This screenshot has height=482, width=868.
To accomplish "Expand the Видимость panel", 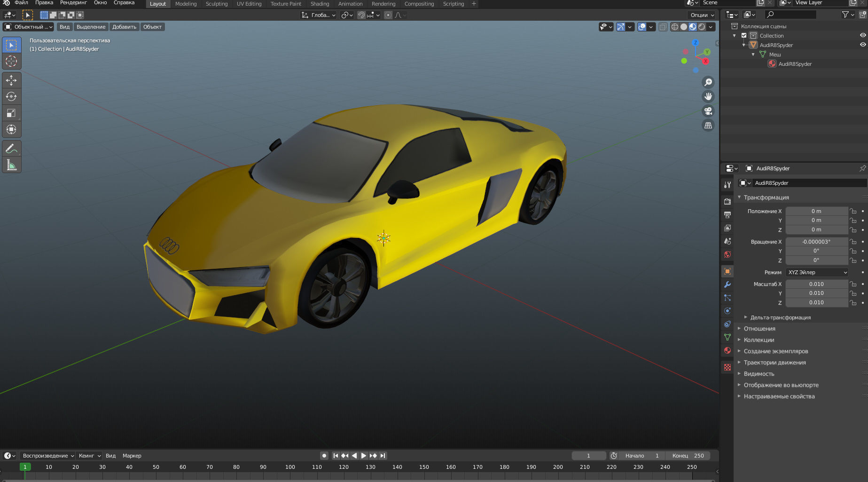I will [759, 374].
